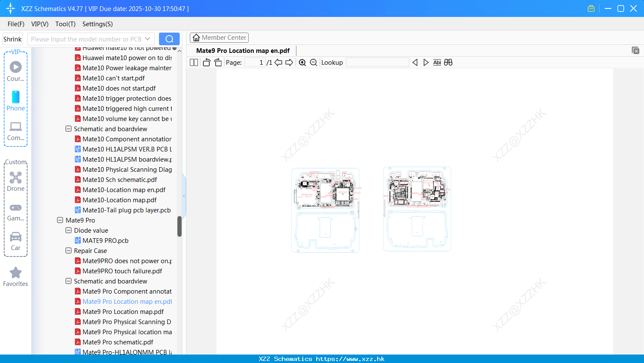Screen dimensions: 644x363
Task: Click the tree vertical scrollbar thumb
Action: click(x=179, y=226)
